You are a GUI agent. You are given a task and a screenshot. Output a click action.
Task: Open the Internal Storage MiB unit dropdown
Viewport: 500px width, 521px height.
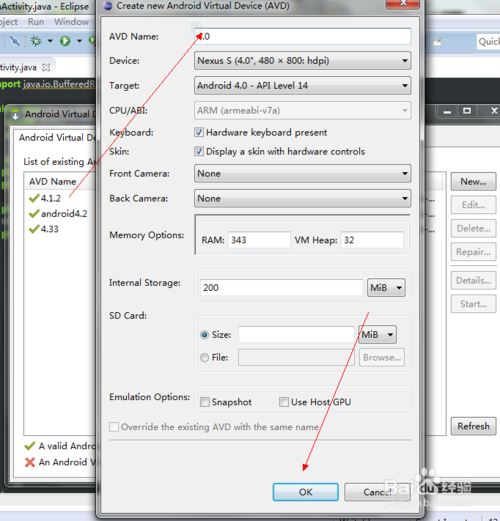pyautogui.click(x=386, y=287)
